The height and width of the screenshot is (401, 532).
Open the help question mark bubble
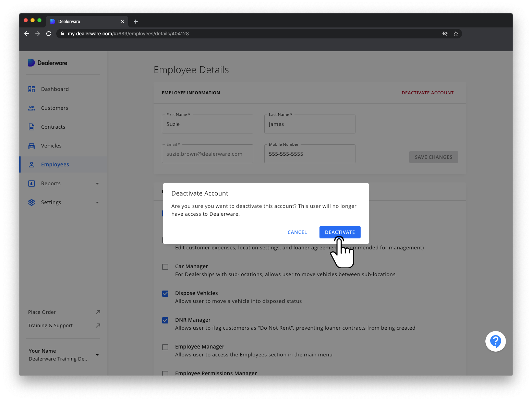tap(495, 341)
